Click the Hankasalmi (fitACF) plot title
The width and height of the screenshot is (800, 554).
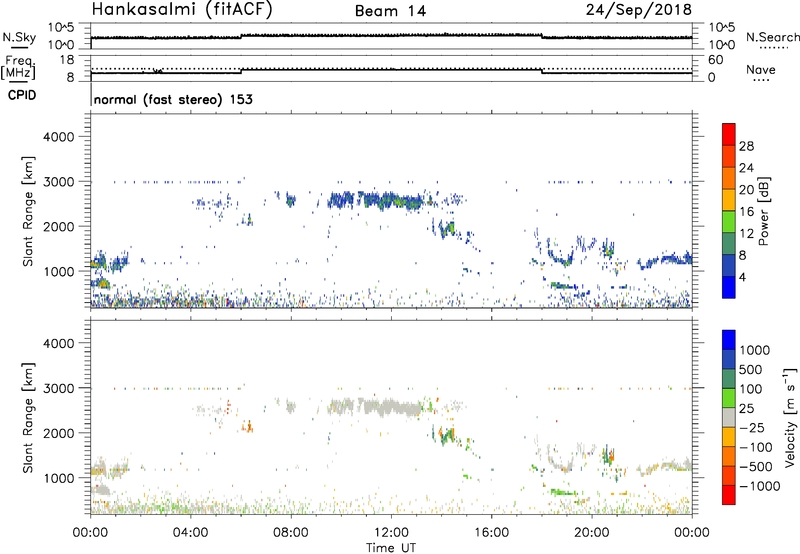182,9
